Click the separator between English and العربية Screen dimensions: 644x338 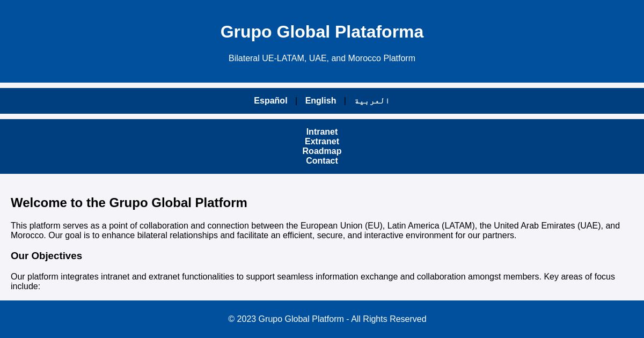[x=345, y=101]
